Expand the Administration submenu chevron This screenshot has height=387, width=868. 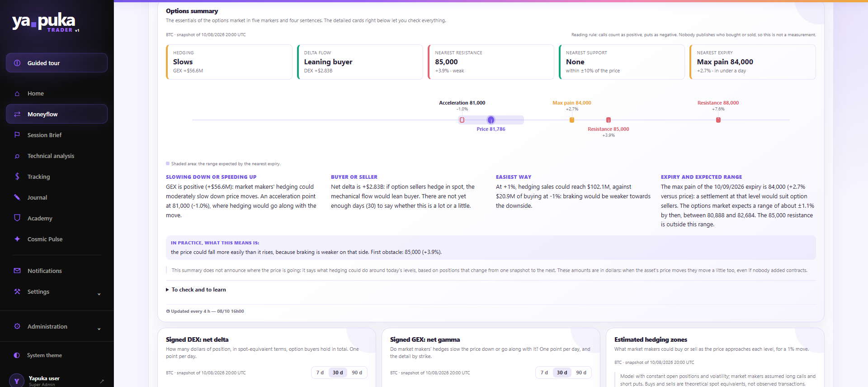[99, 329]
